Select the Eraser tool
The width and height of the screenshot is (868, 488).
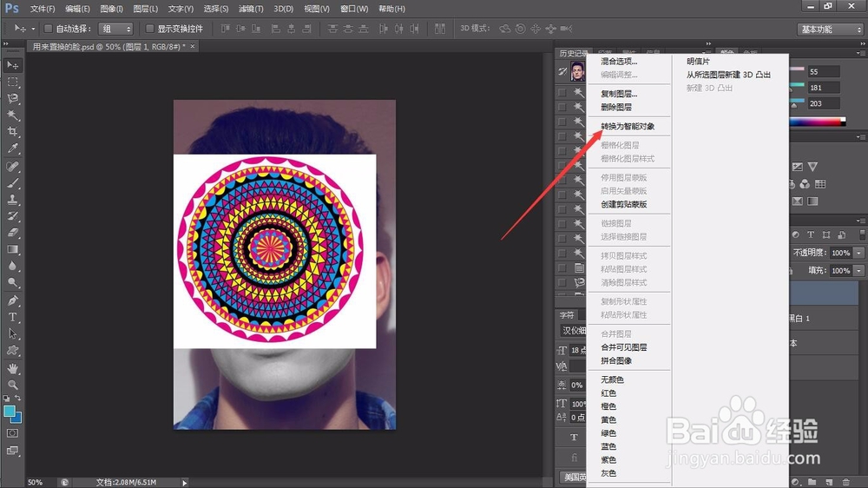(12, 233)
